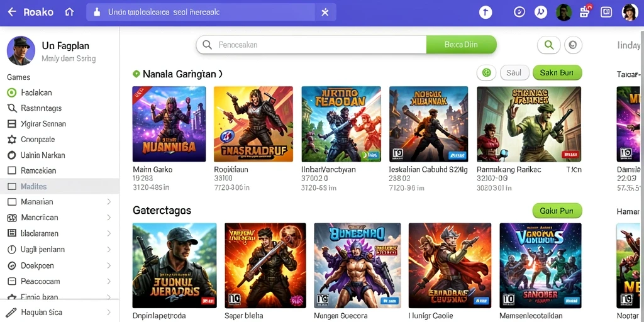Click the Mınly dam Ssring subtitle text
644x322 pixels.
(x=69, y=58)
